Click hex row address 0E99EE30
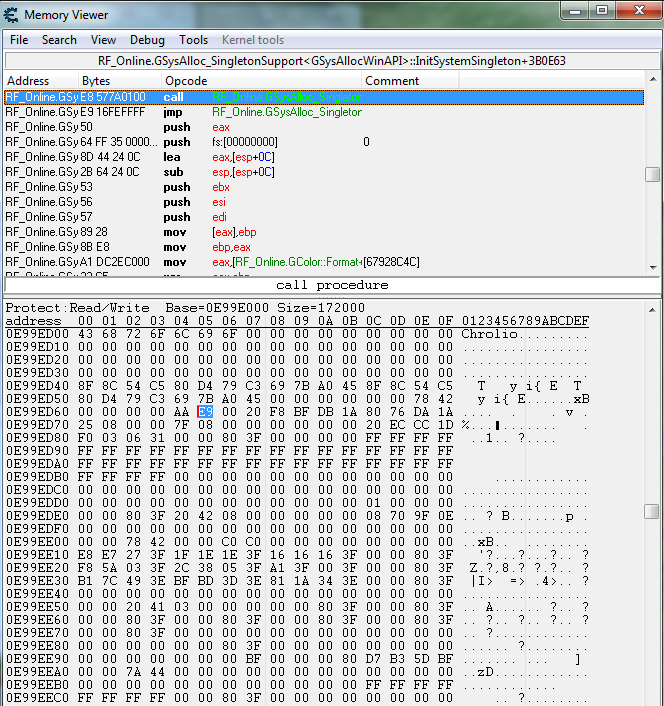 [37, 581]
